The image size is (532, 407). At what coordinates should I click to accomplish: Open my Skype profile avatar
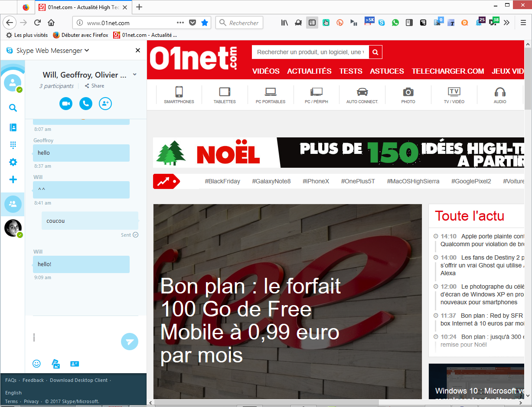13,82
